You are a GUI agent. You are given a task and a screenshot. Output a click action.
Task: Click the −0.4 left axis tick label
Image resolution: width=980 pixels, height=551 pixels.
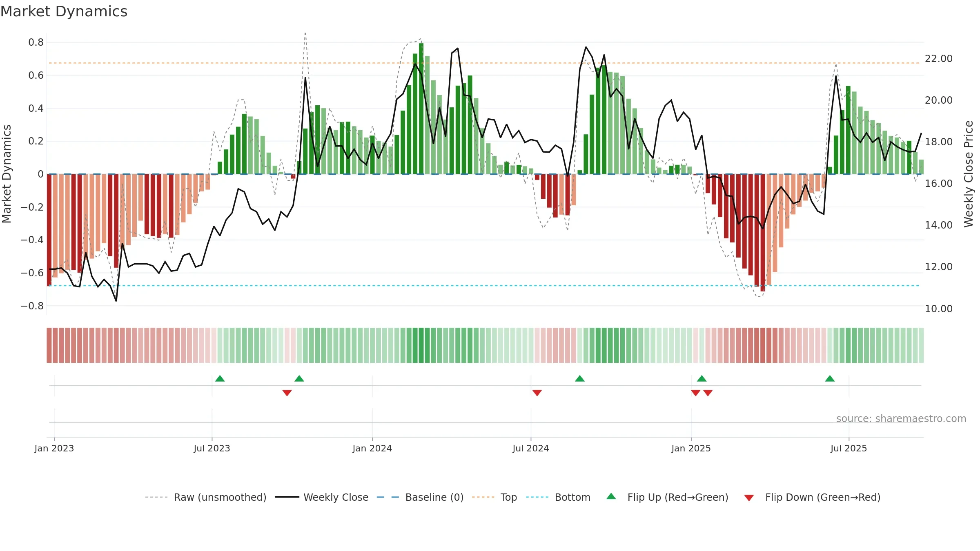tap(32, 240)
